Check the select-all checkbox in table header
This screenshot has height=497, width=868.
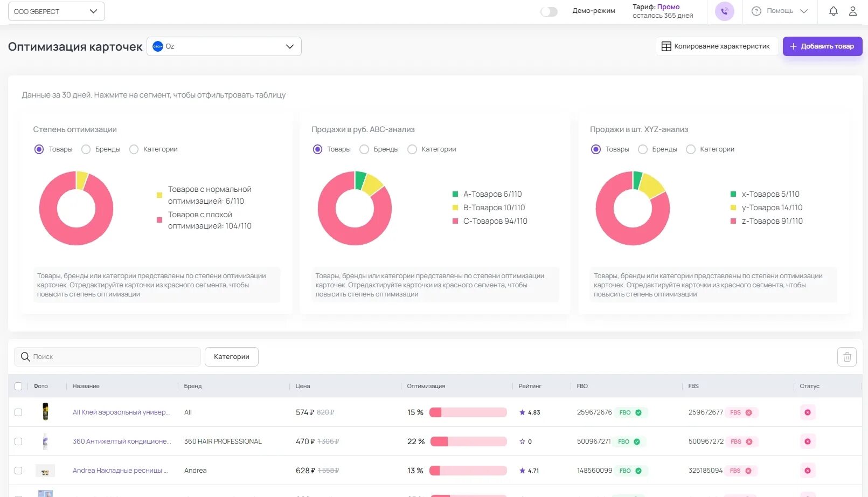click(x=18, y=386)
